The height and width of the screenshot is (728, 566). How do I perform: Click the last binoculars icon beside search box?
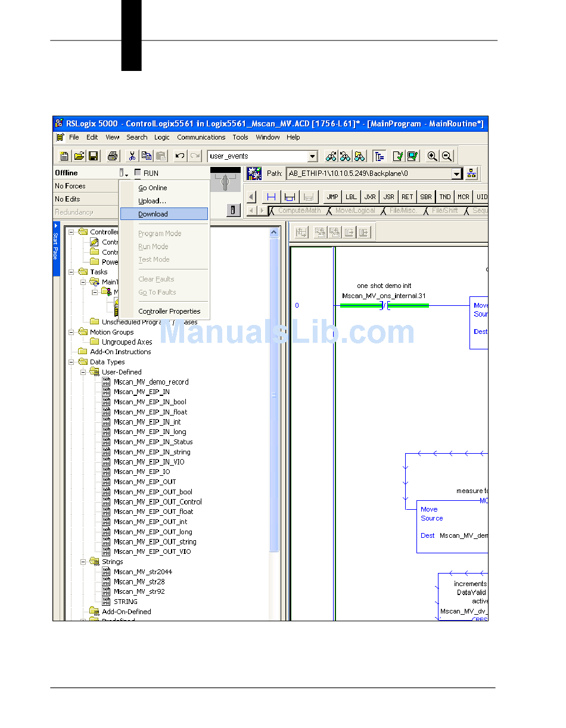360,156
